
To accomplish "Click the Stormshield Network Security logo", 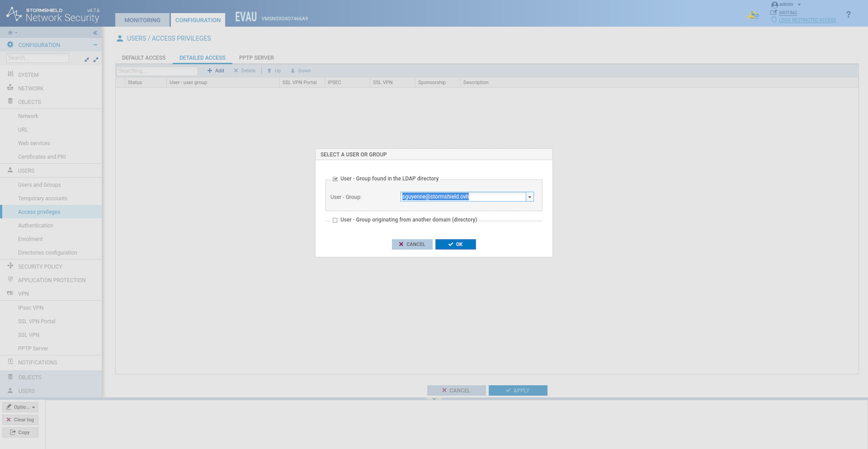I will 52,14.
